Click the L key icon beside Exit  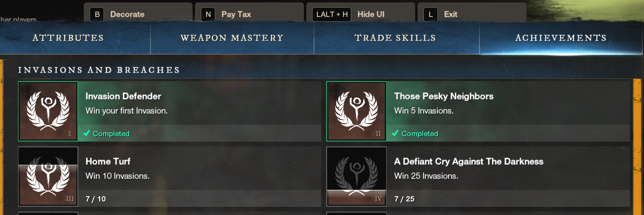click(x=431, y=14)
